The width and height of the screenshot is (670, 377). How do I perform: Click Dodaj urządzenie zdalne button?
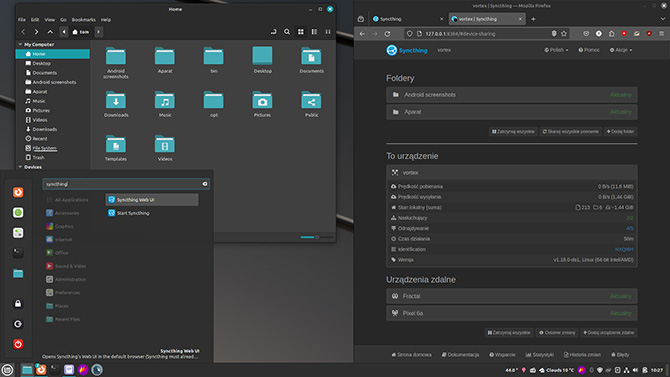609,333
